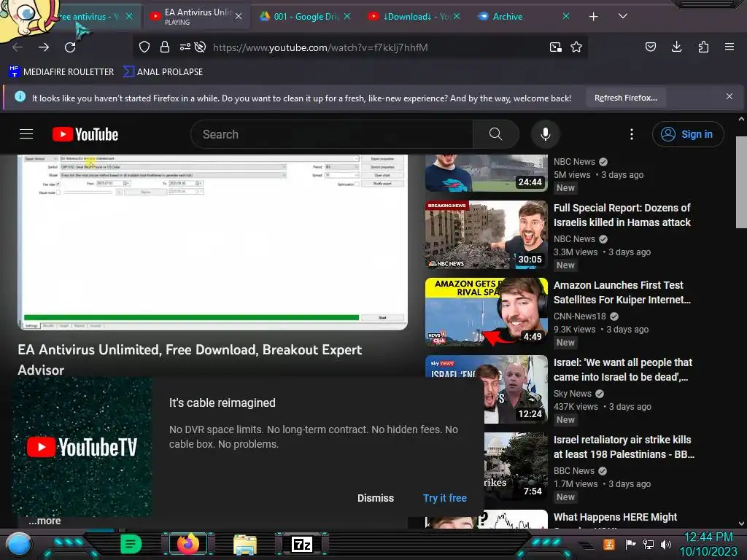
Task: Dismiss the YouTube TV promo
Action: pyautogui.click(x=376, y=498)
